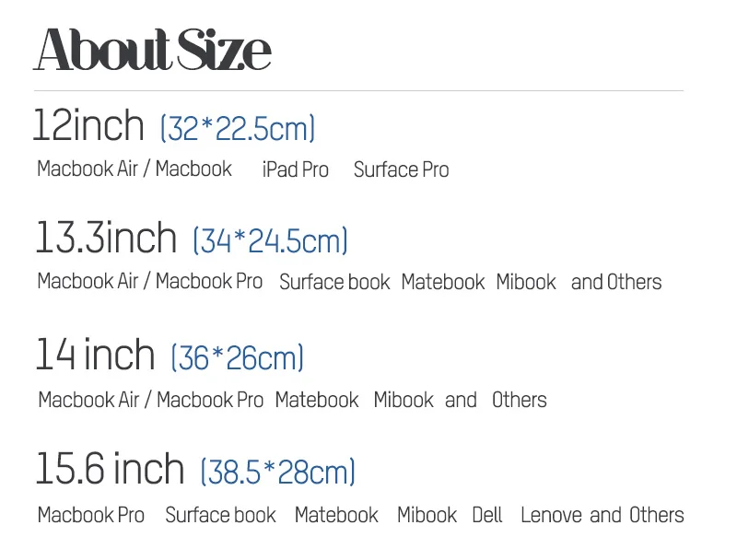
Task: Click Mibook in the 13.3inch row
Action: coord(526,282)
